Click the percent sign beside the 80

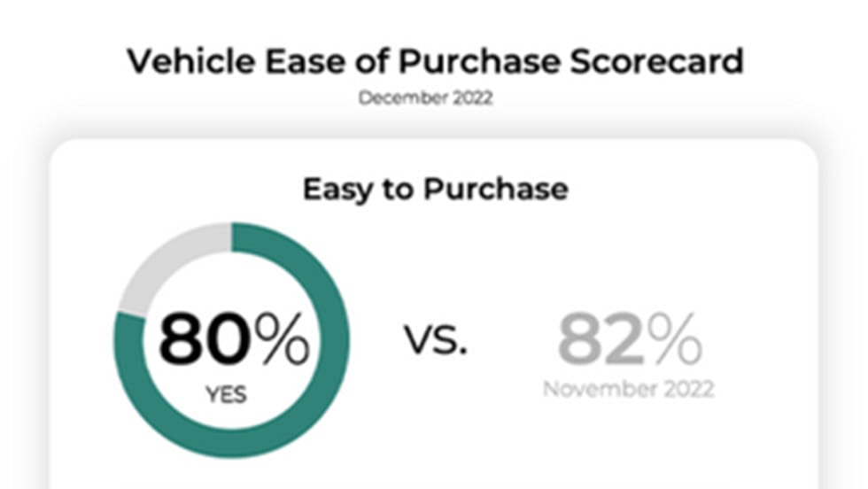(x=280, y=339)
